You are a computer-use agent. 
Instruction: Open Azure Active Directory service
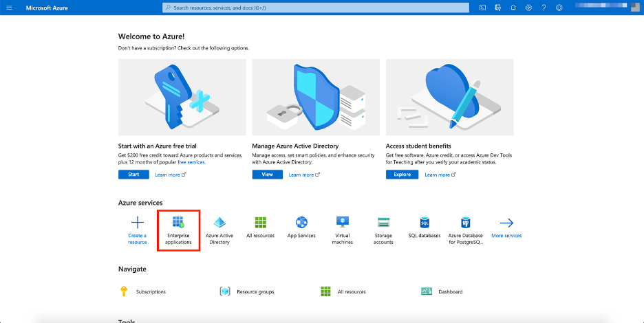(219, 230)
